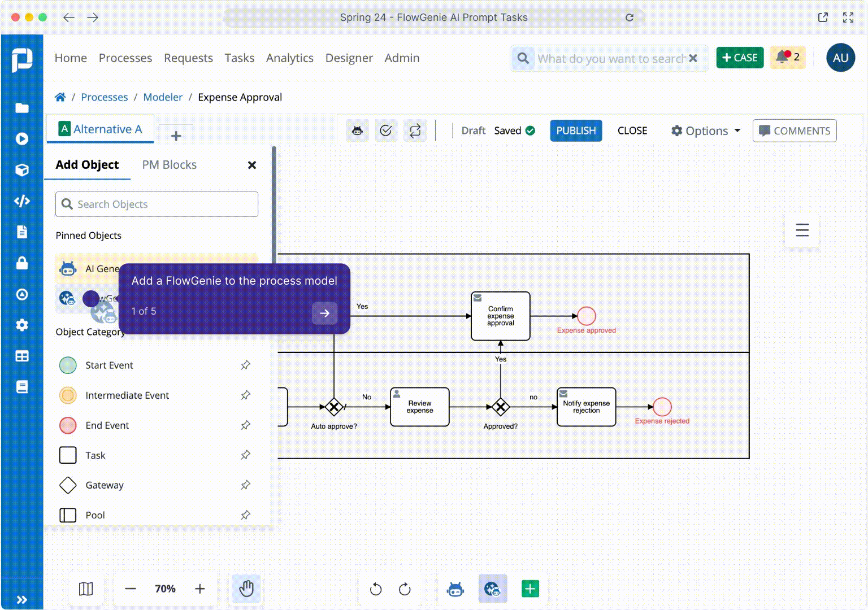868x610 pixels.
Task: Close the Add Object panel
Action: tap(252, 165)
